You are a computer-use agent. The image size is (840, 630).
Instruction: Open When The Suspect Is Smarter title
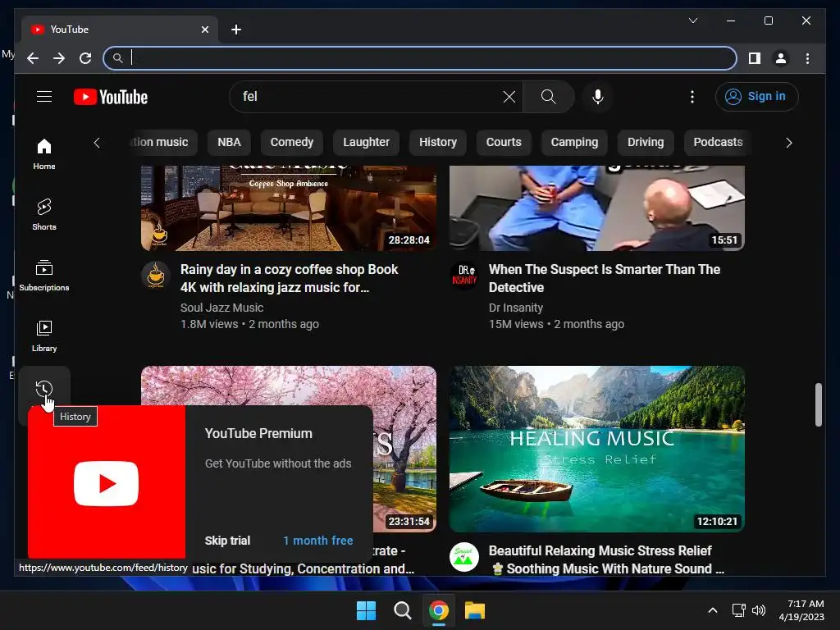(x=605, y=278)
